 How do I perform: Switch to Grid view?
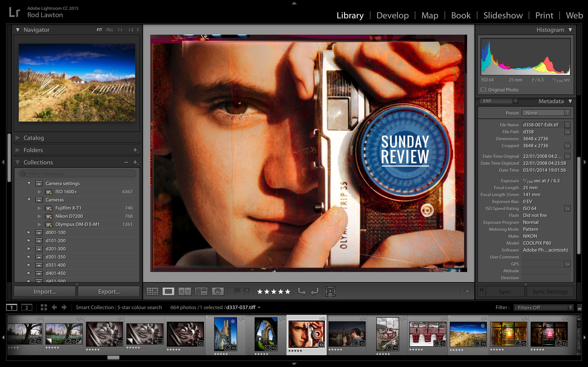click(x=152, y=291)
